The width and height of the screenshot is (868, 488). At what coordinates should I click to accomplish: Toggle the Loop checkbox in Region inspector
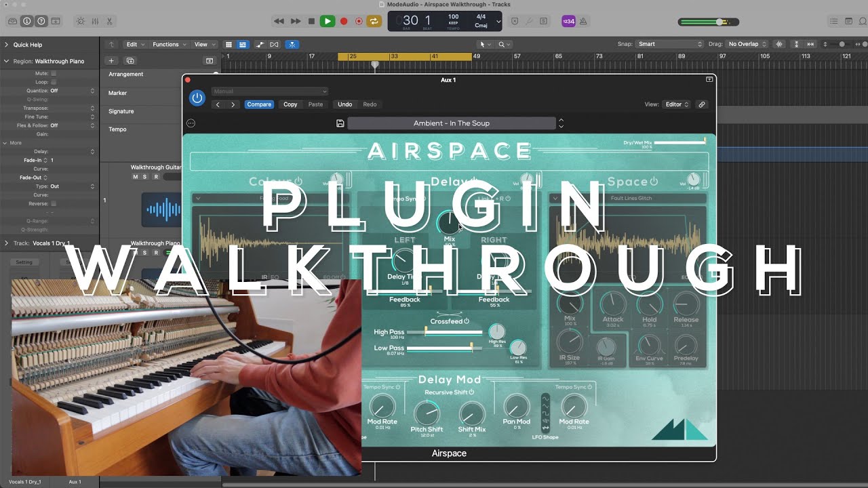point(54,82)
